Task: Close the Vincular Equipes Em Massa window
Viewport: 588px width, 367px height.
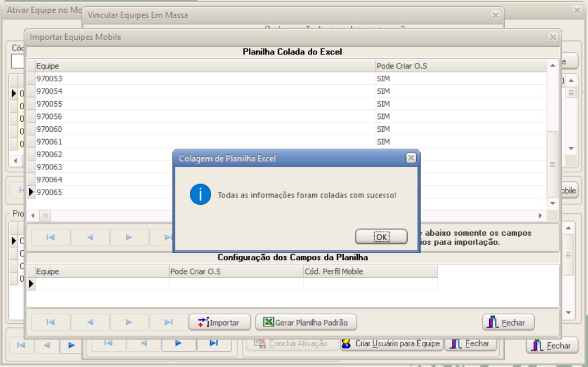Action: click(495, 15)
